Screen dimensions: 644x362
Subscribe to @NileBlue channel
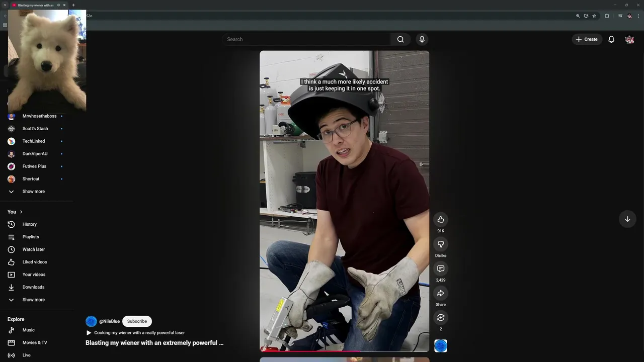tap(137, 321)
